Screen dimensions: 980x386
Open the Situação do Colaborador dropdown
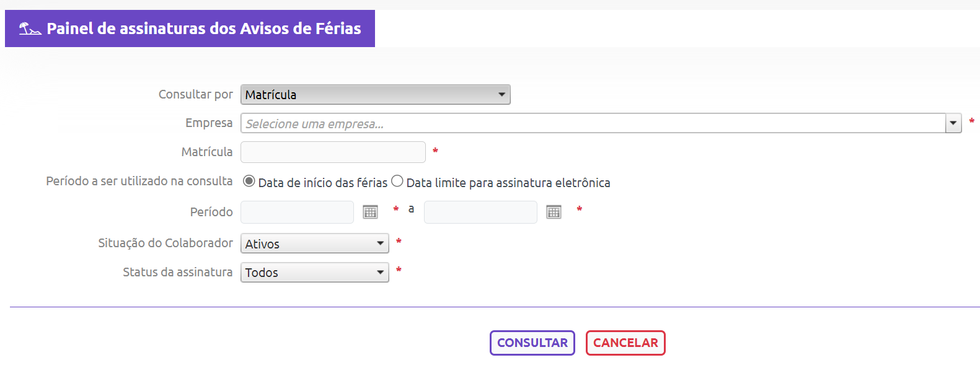coord(314,243)
